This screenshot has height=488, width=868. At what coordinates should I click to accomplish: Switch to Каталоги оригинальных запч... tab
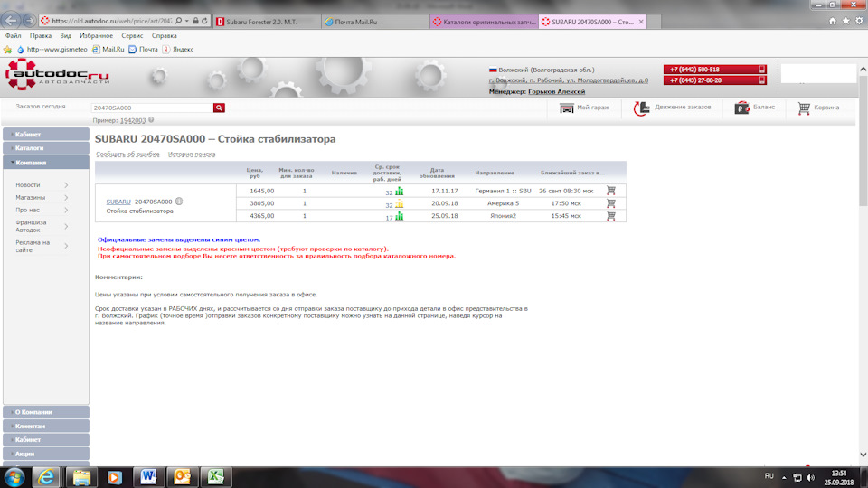(x=484, y=22)
